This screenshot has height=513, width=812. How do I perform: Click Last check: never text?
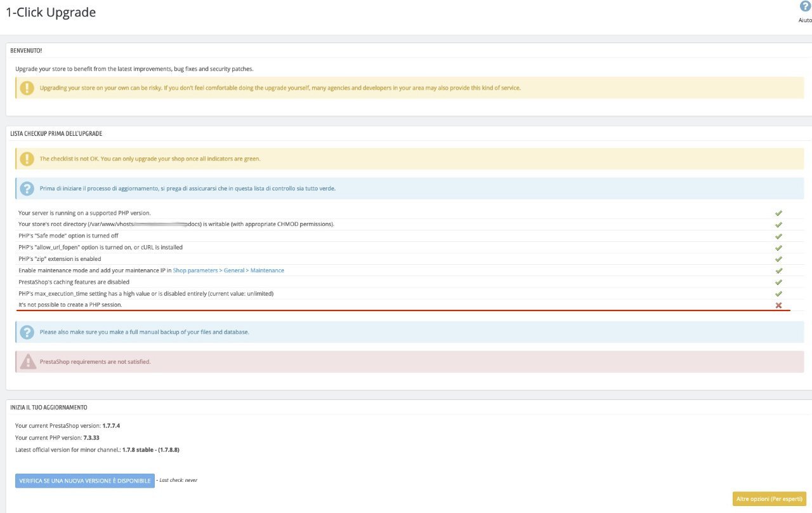178,481
